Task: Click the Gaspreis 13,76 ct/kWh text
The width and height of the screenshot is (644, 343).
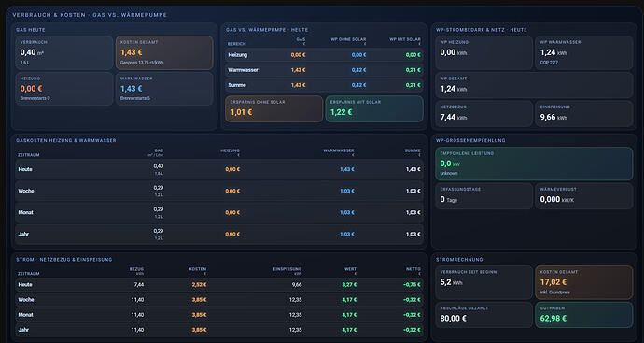Action: [x=142, y=63]
